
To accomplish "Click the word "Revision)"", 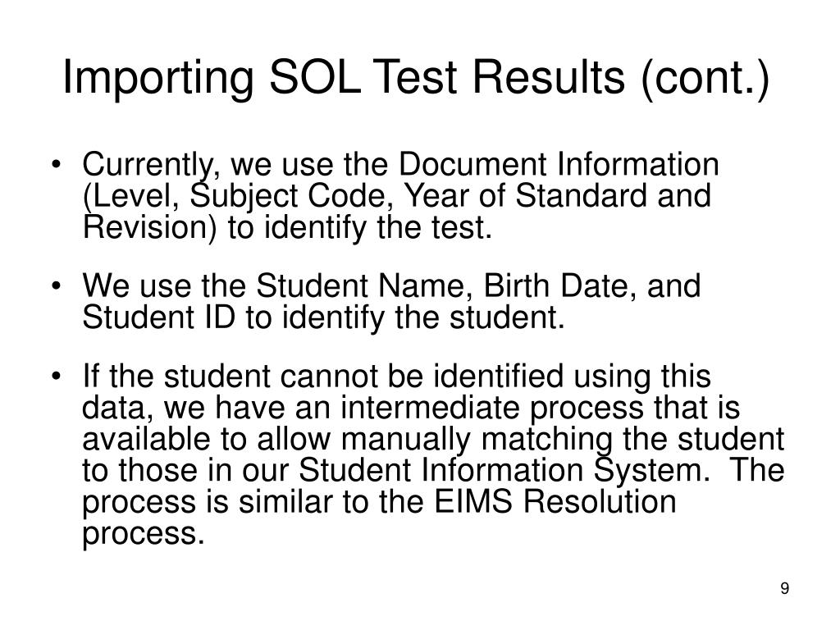I will pyautogui.click(x=151, y=228).
